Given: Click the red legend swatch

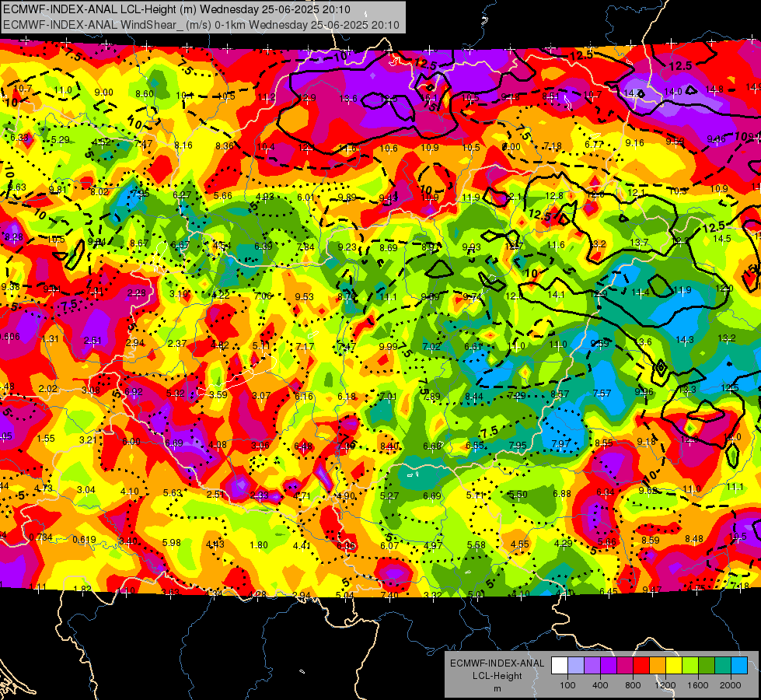Looking at the screenshot, I should point(641,666).
